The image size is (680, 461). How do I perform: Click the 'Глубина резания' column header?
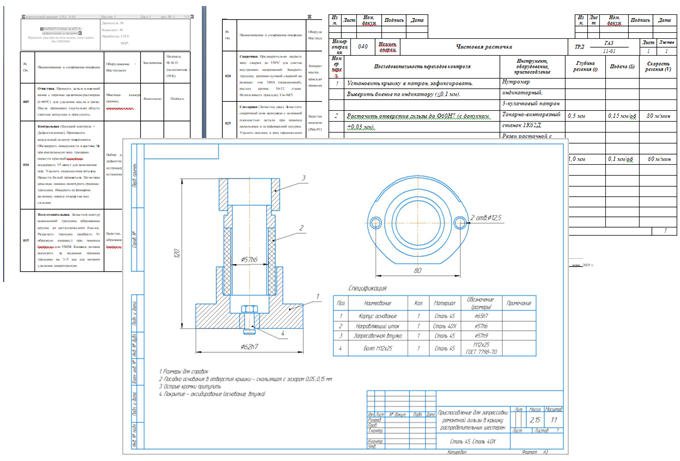tap(585, 66)
